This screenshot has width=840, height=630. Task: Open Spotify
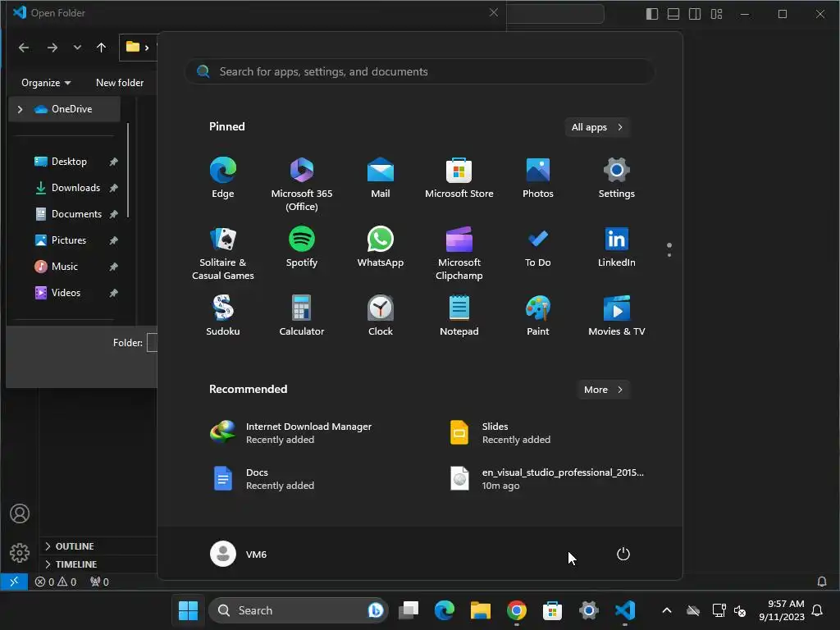click(x=302, y=247)
